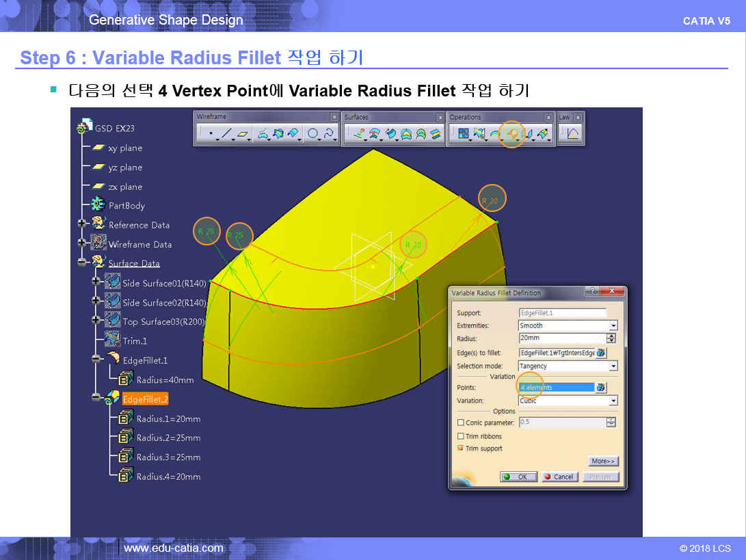The height and width of the screenshot is (560, 746).
Task: Open the Points element list icon
Action: tap(601, 388)
